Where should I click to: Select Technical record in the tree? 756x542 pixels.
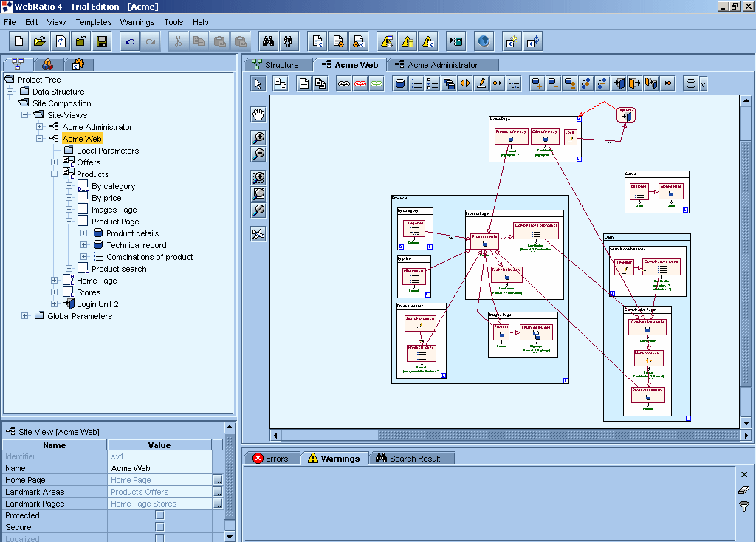point(137,245)
